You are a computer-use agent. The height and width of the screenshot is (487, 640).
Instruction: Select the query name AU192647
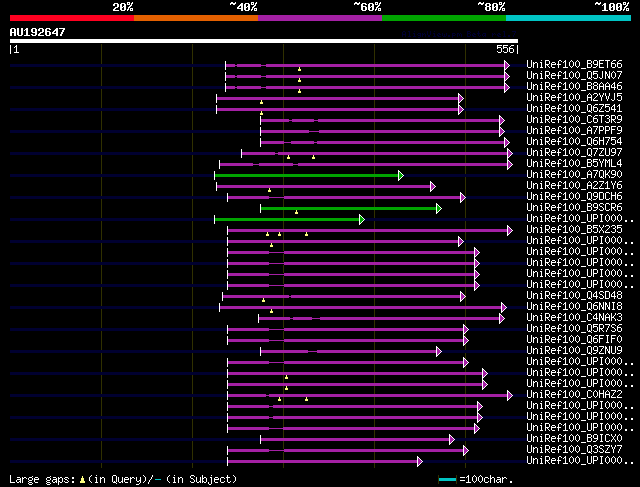click(38, 32)
